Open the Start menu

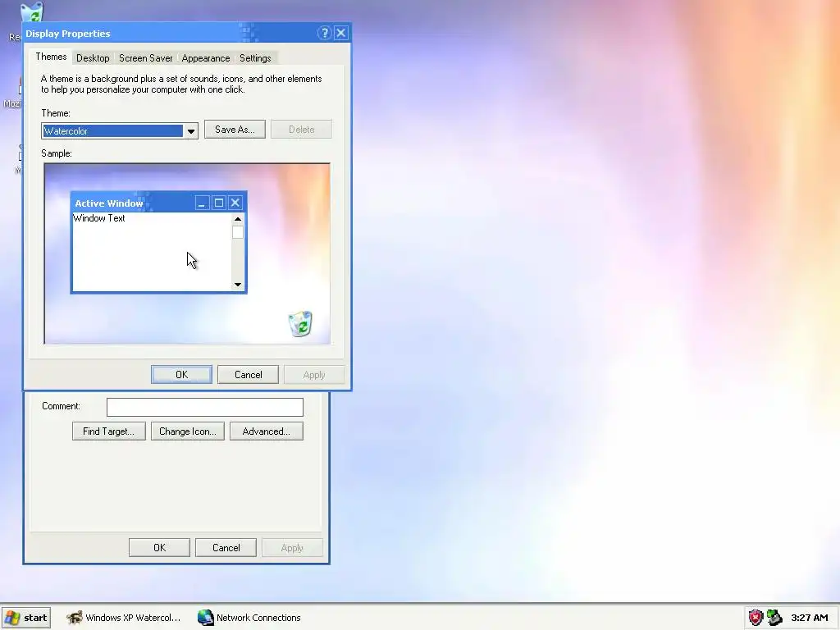click(x=26, y=618)
